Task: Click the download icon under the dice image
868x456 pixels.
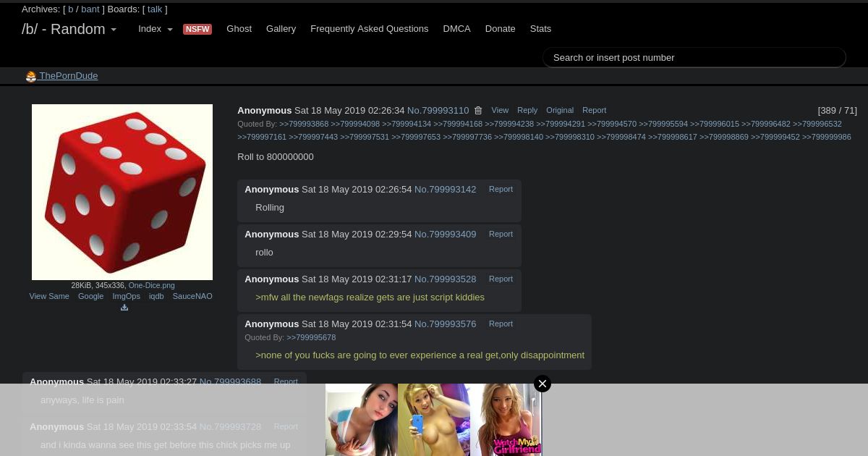Action: pyautogui.click(x=124, y=308)
